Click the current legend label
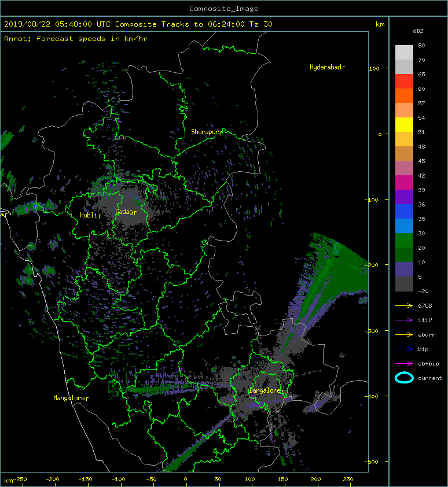The width and height of the screenshot is (448, 487). [x=430, y=378]
